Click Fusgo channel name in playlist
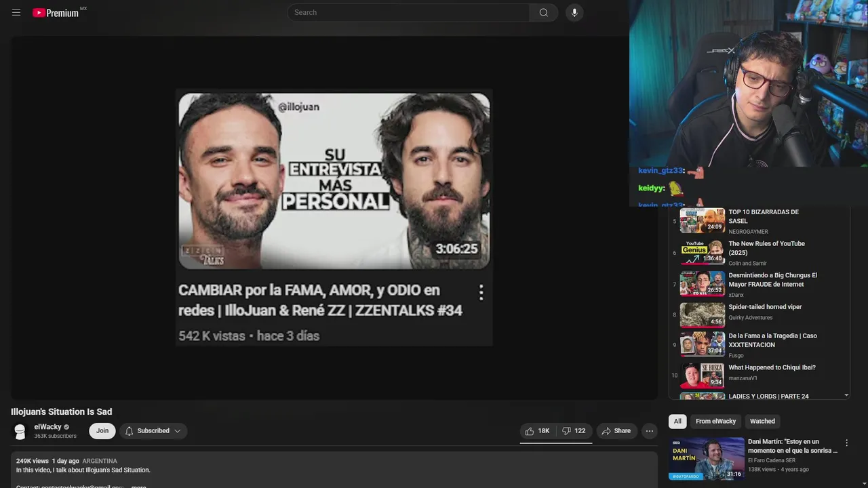 coord(736,355)
